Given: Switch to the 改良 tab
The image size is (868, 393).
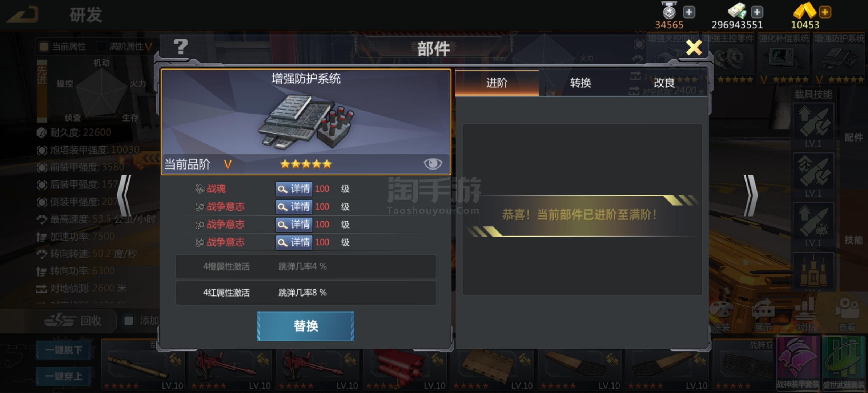Looking at the screenshot, I should [x=664, y=83].
